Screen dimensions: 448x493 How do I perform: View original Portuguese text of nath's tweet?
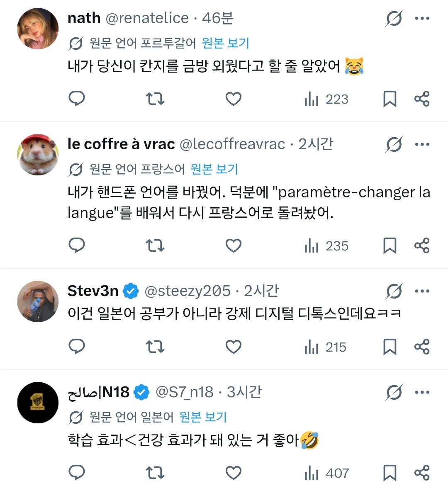coord(225,43)
